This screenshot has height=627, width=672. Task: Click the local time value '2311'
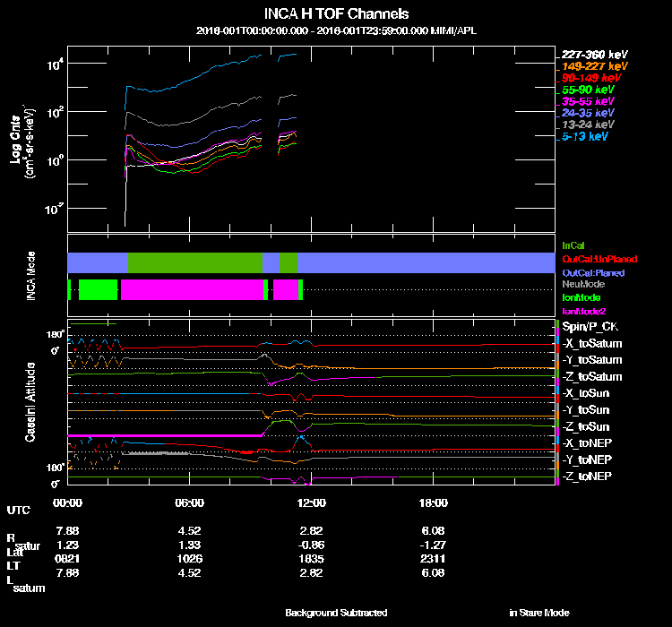(434, 559)
